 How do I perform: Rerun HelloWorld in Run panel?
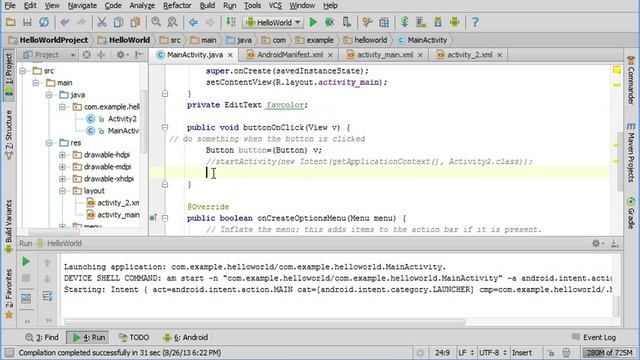pos(26,261)
